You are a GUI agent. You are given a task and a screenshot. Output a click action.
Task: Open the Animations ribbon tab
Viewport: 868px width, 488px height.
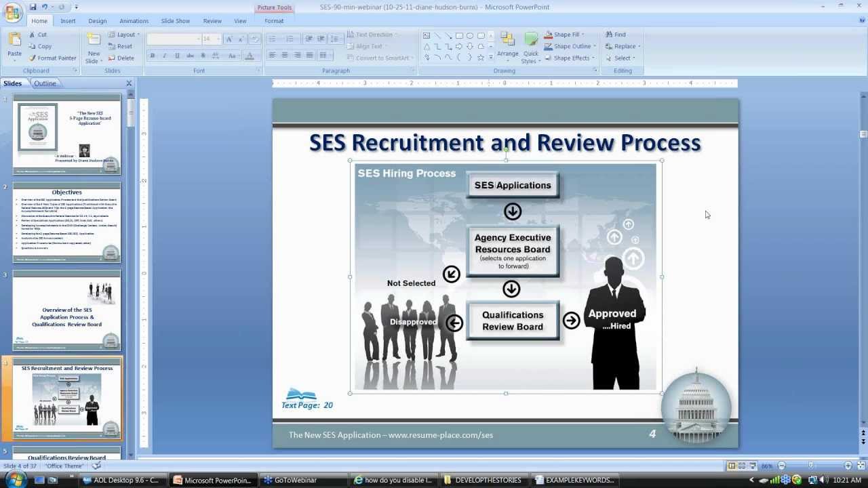pos(134,21)
